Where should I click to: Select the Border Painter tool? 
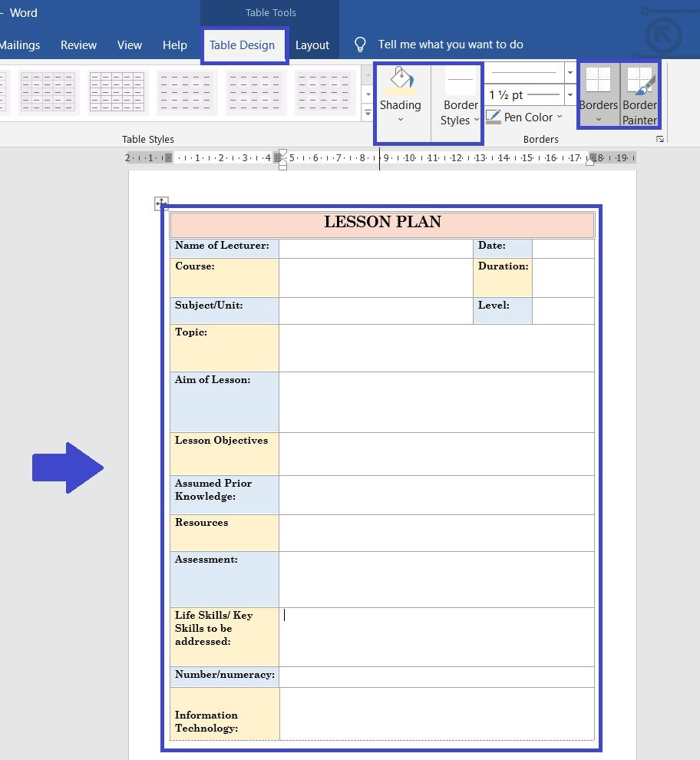click(x=639, y=94)
